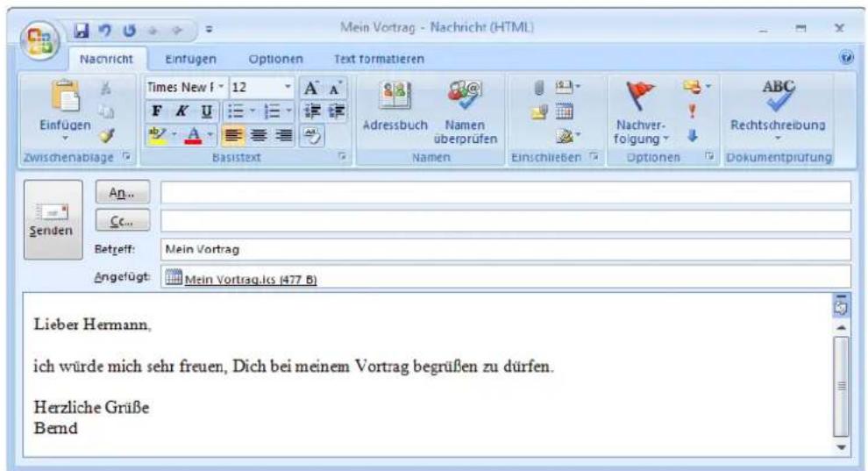This screenshot has width=868, height=471.
Task: Insert a signature with the signature icon
Action: tap(567, 136)
